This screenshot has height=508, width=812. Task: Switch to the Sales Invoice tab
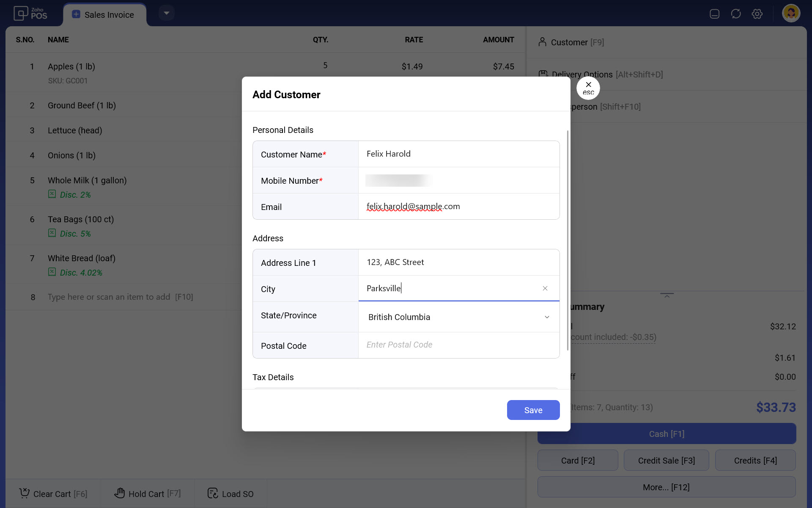click(x=104, y=15)
